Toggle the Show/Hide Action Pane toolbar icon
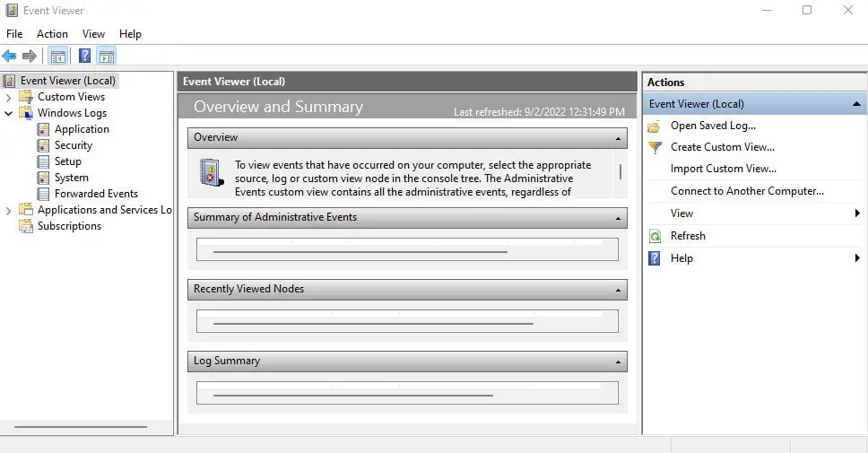Screen dimensions: 868x453 click(x=107, y=56)
